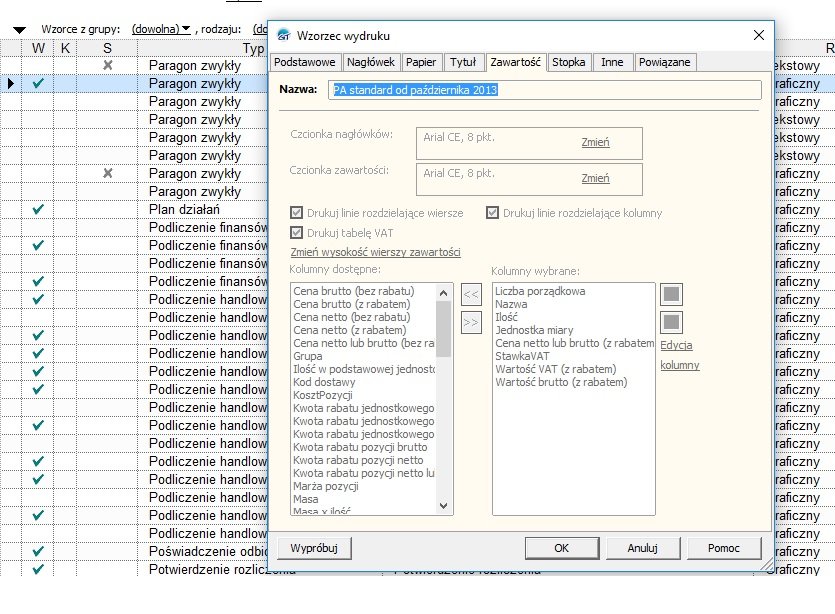Image resolution: width=835 pixels, height=614 pixels.
Task: Open the (dowolna) group dropdown
Action: pyautogui.click(x=161, y=29)
